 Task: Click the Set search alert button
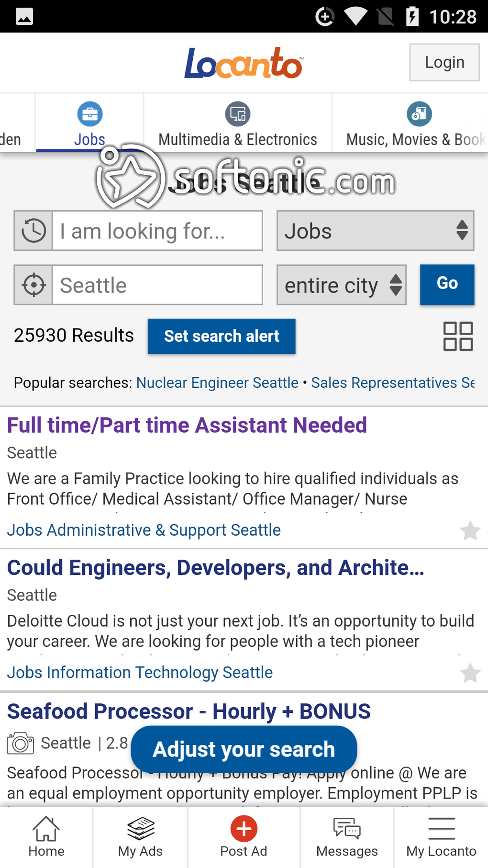point(222,336)
